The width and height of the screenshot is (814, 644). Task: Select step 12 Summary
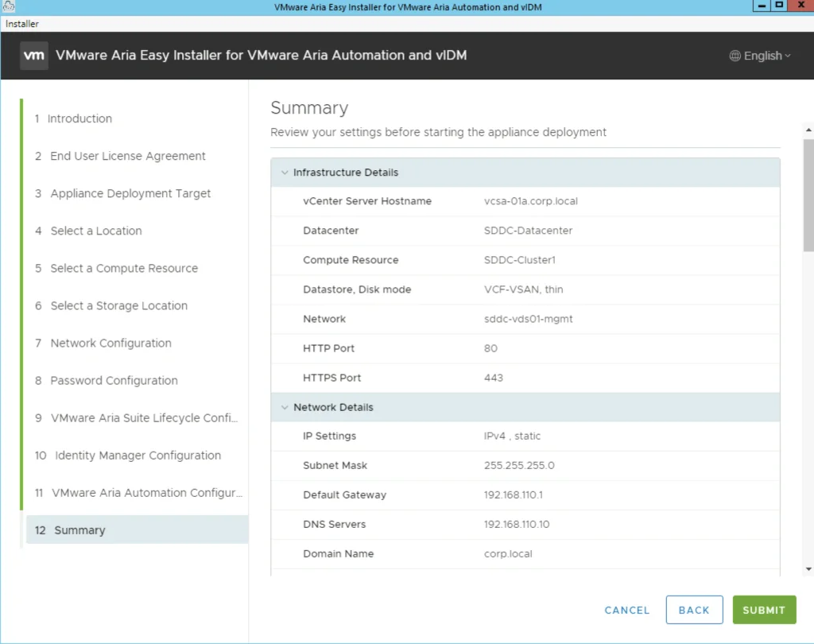click(137, 530)
